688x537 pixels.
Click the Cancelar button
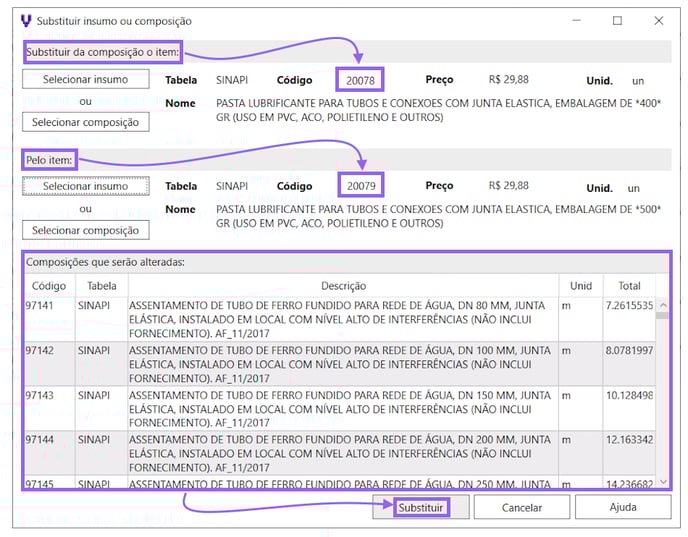tap(522, 507)
